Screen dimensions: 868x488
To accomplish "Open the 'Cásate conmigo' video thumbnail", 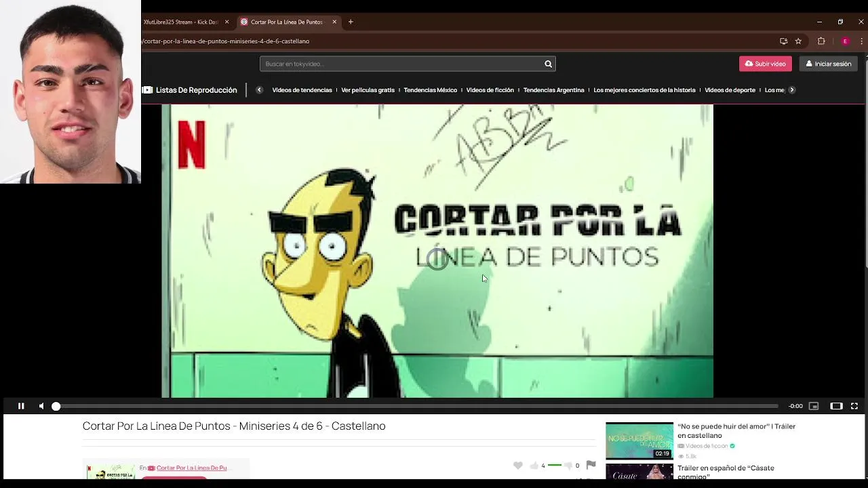I will tap(639, 471).
